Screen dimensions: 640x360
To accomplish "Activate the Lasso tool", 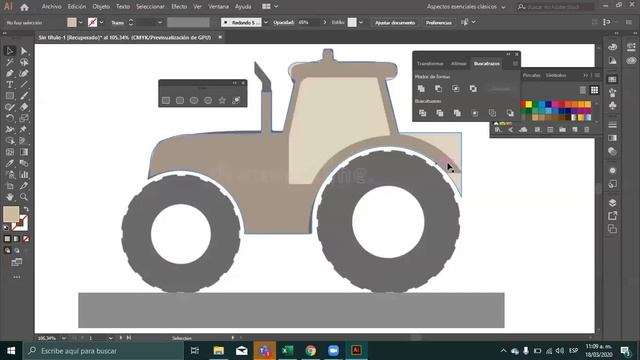I will [24, 62].
